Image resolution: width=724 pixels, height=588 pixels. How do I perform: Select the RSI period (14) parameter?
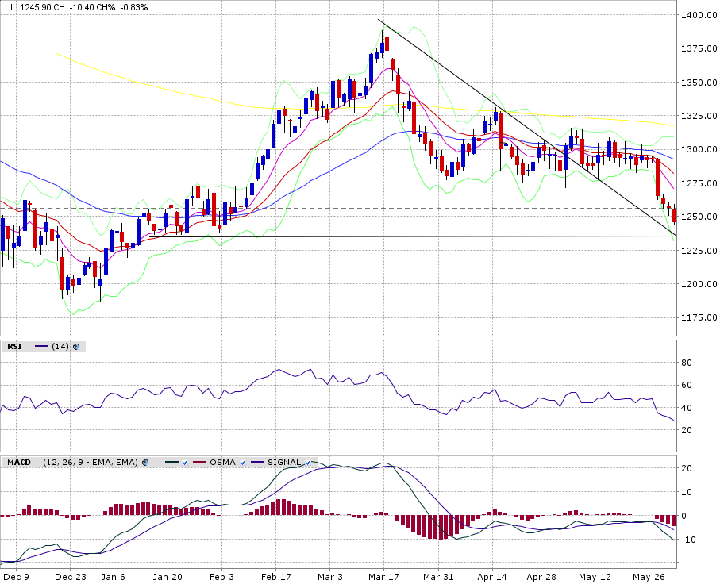tap(60, 347)
